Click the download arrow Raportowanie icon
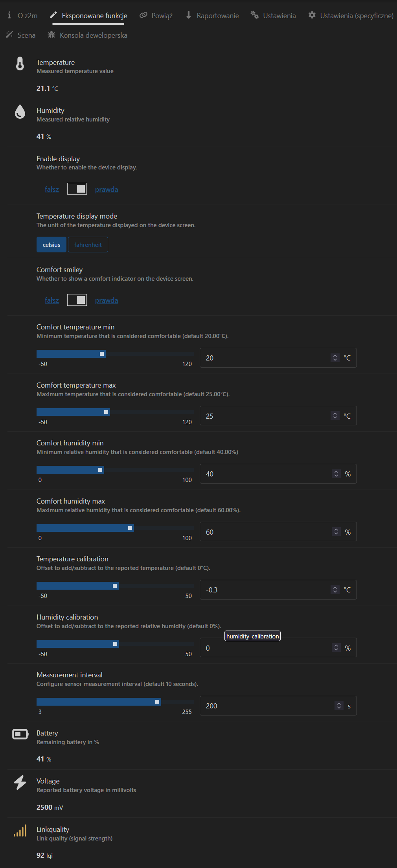Image resolution: width=397 pixels, height=868 pixels. point(189,15)
